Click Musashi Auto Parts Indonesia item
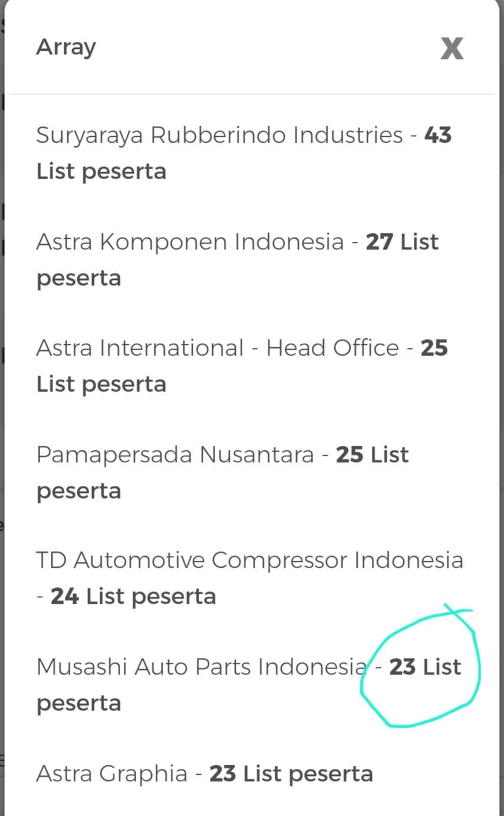This screenshot has height=816, width=504. coord(200,666)
